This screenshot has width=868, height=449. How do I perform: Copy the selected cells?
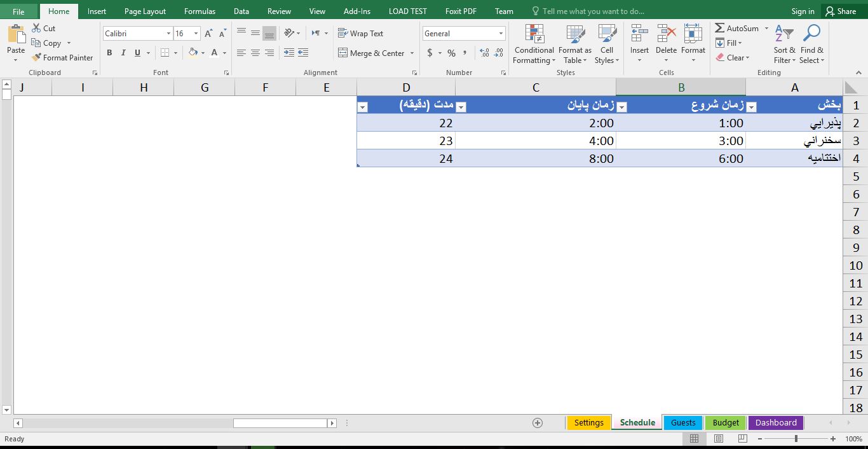[46, 43]
